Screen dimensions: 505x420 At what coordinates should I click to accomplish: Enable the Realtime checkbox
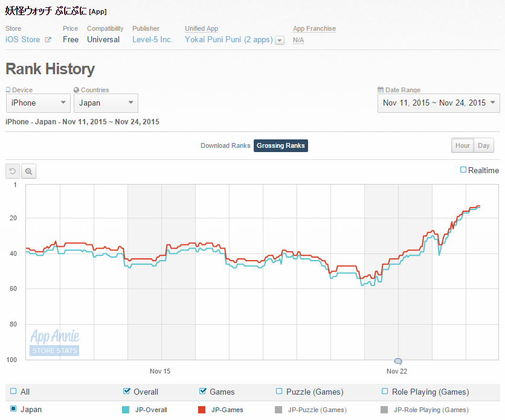tap(463, 170)
